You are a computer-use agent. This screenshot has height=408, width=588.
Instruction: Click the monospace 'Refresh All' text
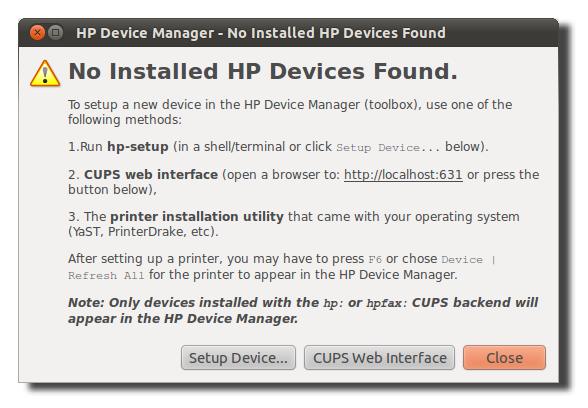(x=106, y=276)
